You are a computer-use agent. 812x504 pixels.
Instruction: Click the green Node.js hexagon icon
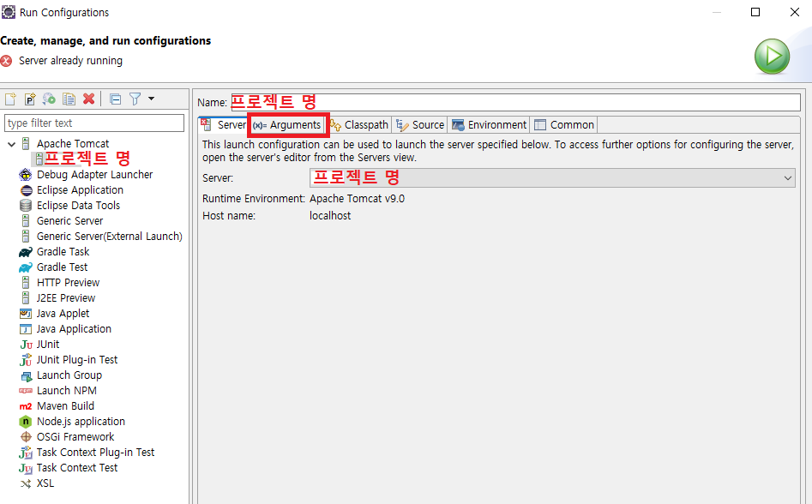point(26,422)
